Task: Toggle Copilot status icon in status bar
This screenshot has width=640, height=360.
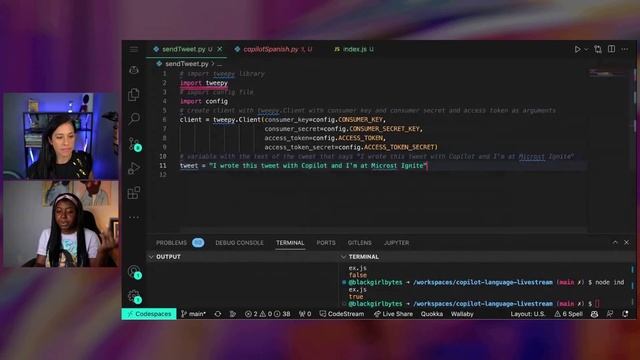Action: [x=594, y=314]
